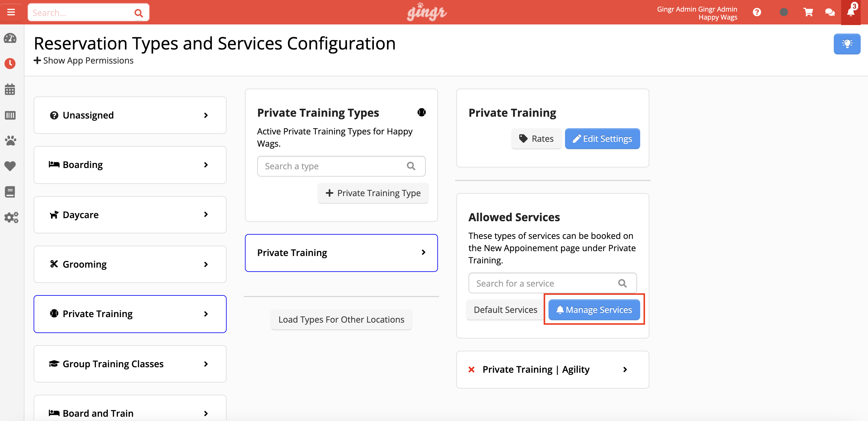Click the chevron on the Daycare card

pos(206,214)
